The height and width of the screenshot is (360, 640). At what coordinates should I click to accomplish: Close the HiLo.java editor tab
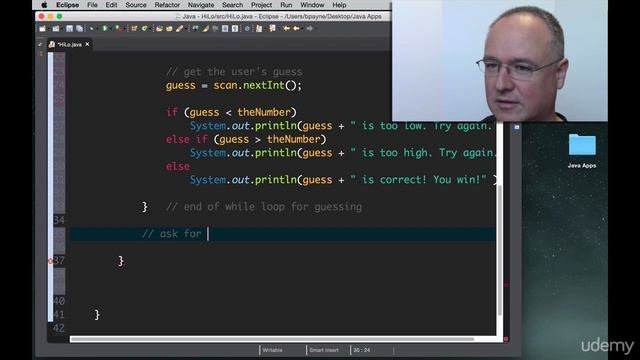(87, 44)
